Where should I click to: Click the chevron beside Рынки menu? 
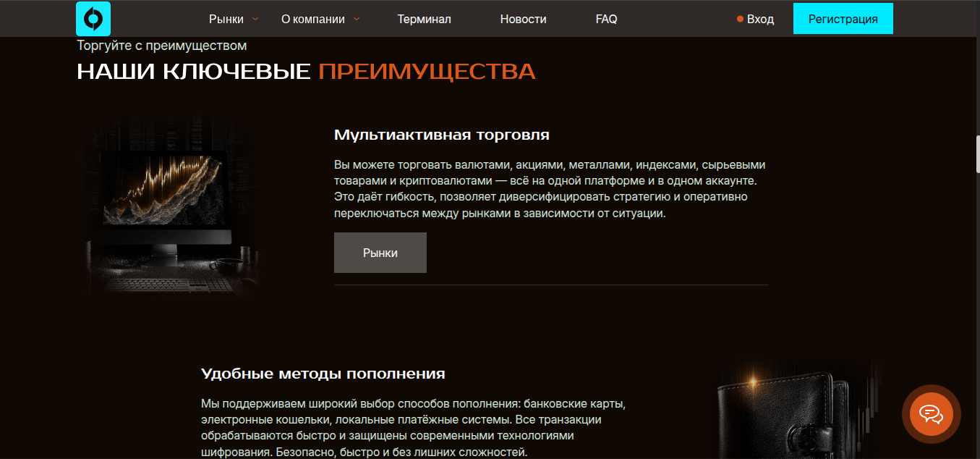254,20
